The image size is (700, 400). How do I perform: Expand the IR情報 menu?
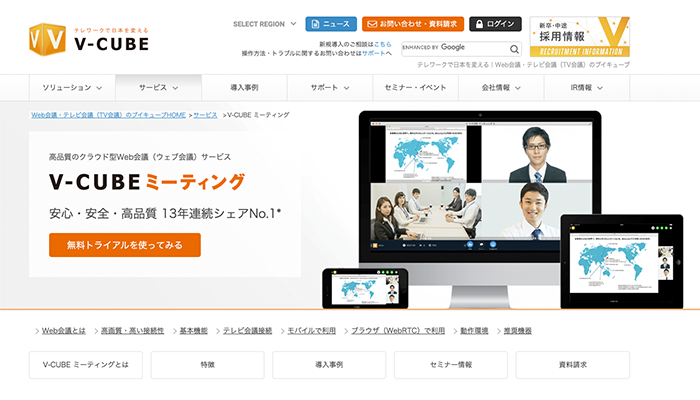(x=587, y=88)
